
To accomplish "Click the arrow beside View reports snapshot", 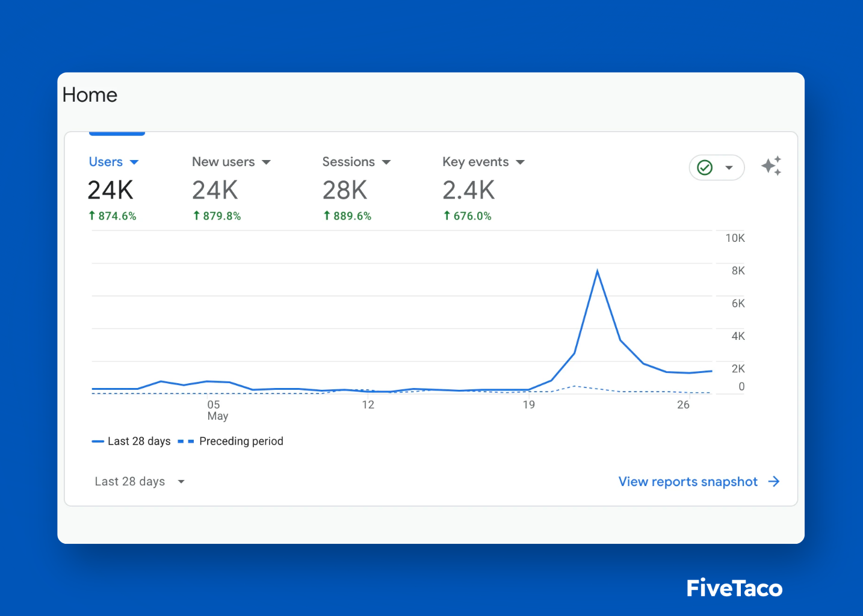I will (774, 481).
